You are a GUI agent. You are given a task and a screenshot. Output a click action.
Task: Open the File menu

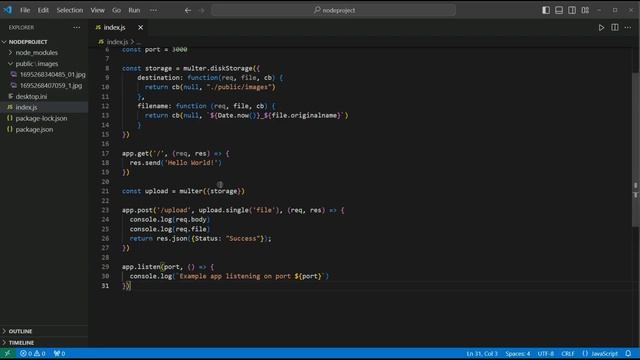[25, 10]
